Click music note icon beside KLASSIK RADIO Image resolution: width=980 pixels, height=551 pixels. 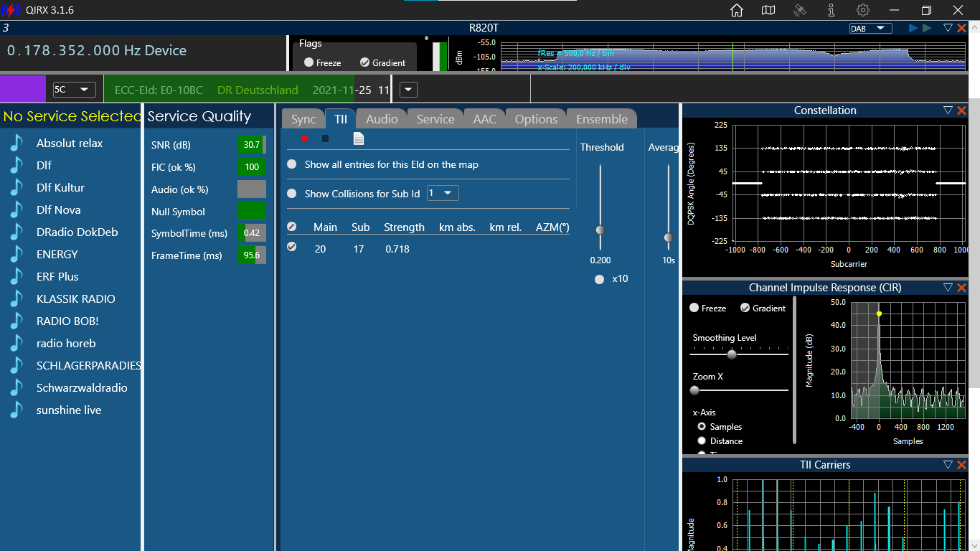coord(17,298)
